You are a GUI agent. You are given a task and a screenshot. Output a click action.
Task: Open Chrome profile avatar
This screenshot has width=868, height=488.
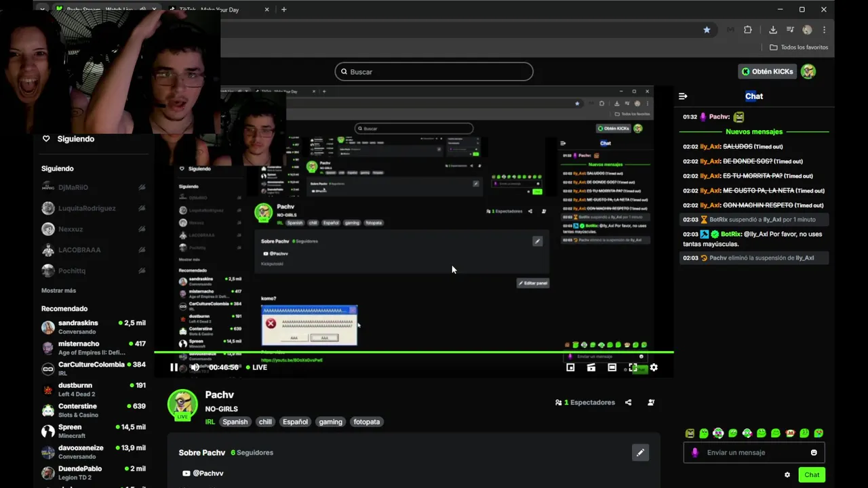pos(807,30)
